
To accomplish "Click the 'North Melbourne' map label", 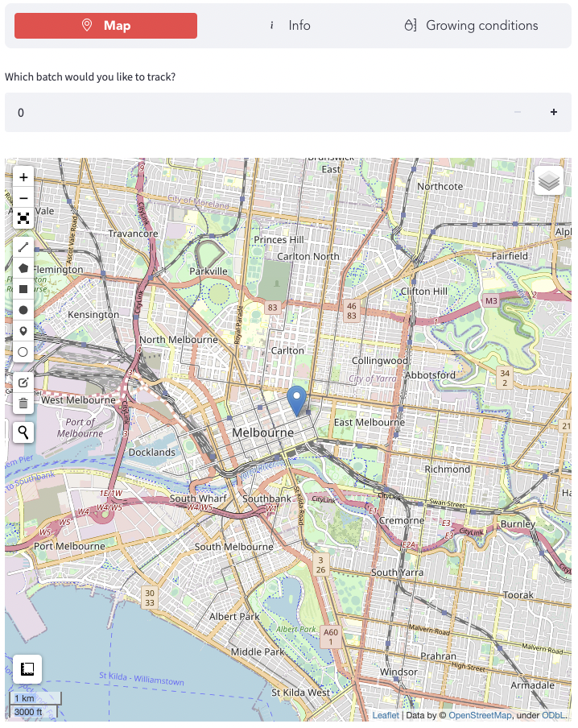I will (178, 340).
